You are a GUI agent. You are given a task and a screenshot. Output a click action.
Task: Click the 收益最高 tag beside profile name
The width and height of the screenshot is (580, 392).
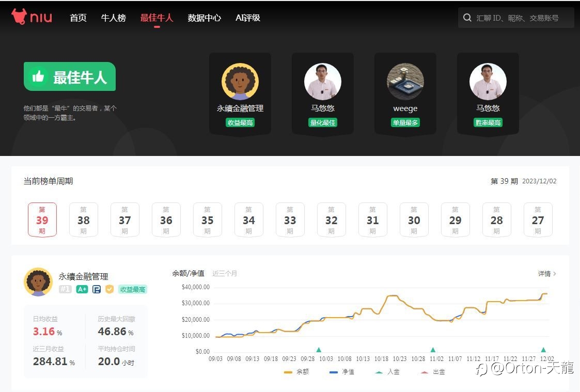(x=132, y=289)
